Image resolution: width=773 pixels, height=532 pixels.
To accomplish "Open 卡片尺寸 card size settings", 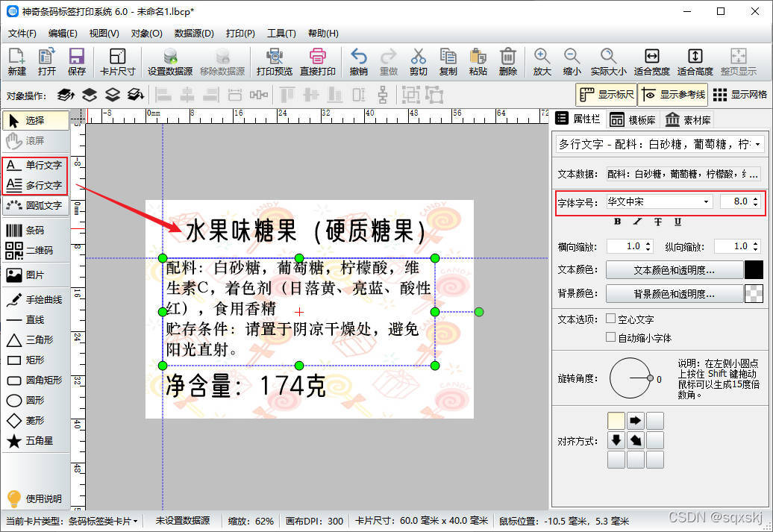I will (x=117, y=62).
